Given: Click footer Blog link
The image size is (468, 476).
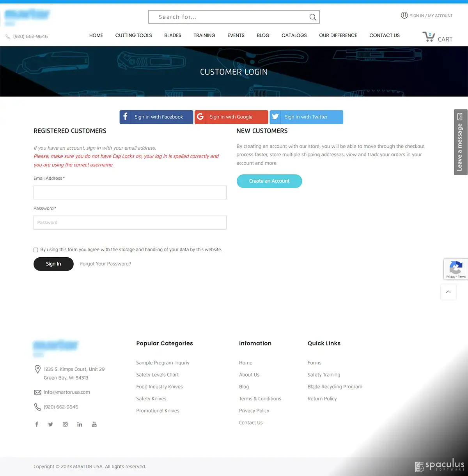Looking at the screenshot, I should click(244, 387).
